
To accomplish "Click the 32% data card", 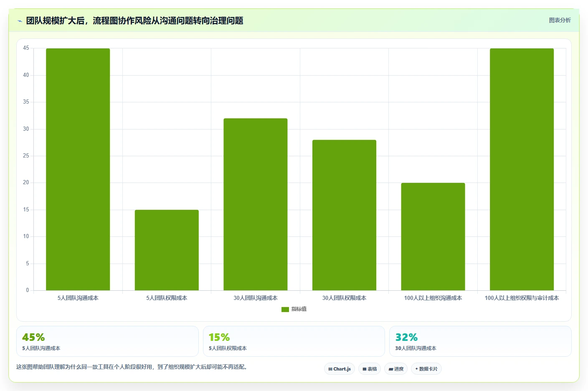I will (x=480, y=341).
